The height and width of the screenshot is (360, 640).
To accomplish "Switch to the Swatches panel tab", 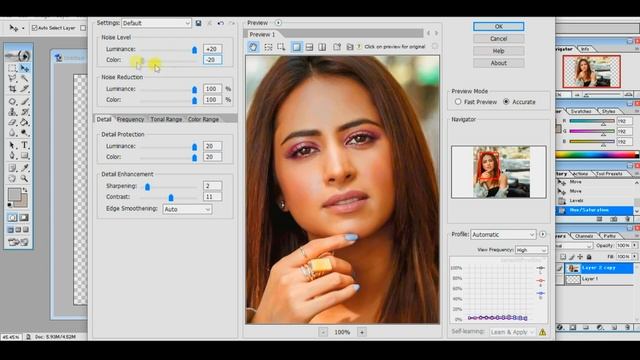I will pos(581,111).
